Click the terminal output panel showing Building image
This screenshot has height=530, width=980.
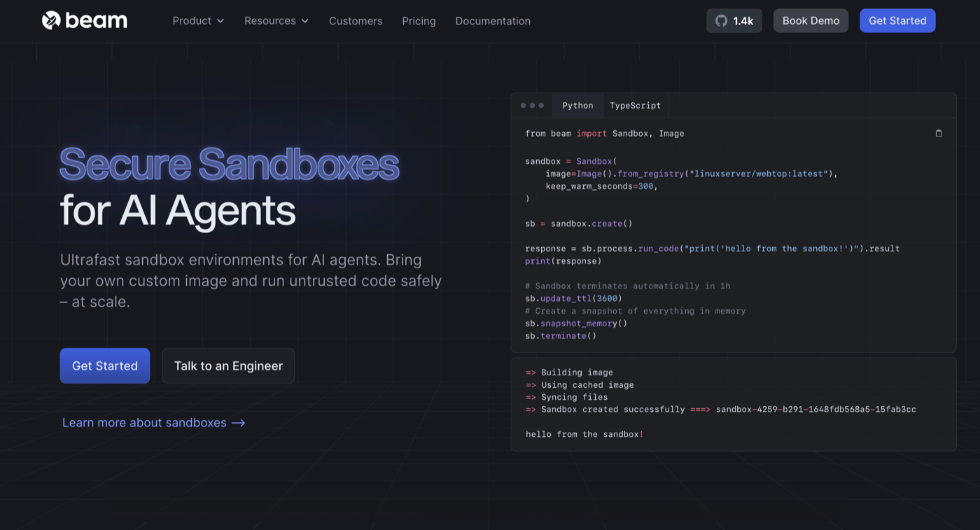(x=733, y=404)
